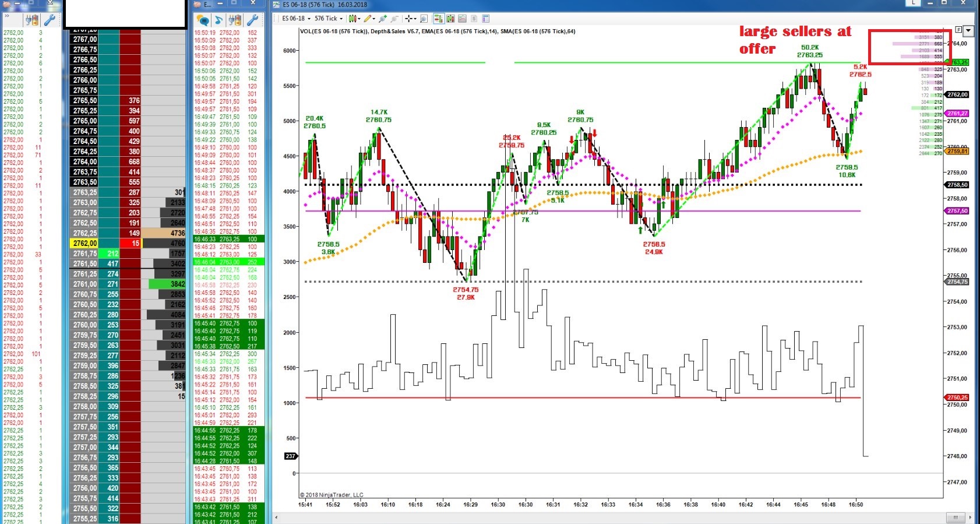
Task: Click the 2763,25 green price marker on axis
Action: coord(957,62)
